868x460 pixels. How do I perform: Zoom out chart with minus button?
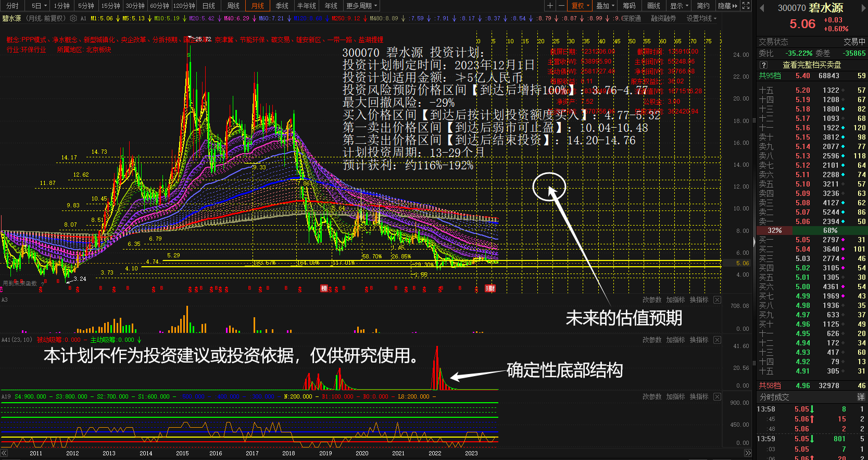[561, 6]
